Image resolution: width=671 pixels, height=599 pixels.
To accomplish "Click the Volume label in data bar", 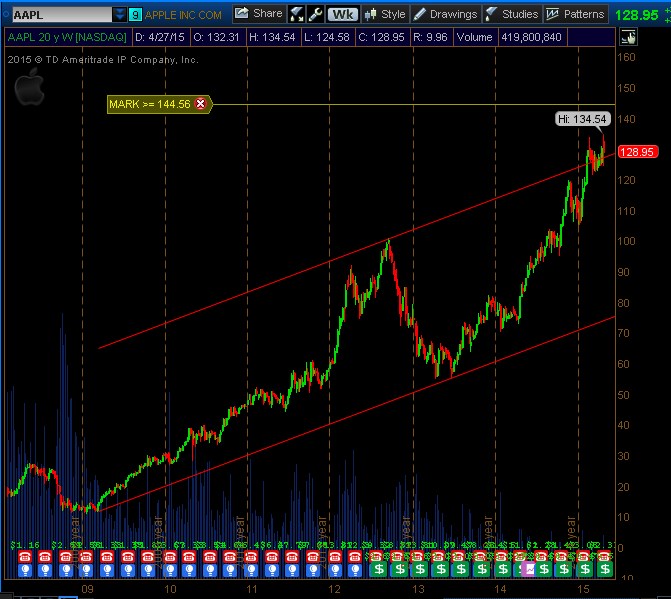I will pyautogui.click(x=474, y=37).
